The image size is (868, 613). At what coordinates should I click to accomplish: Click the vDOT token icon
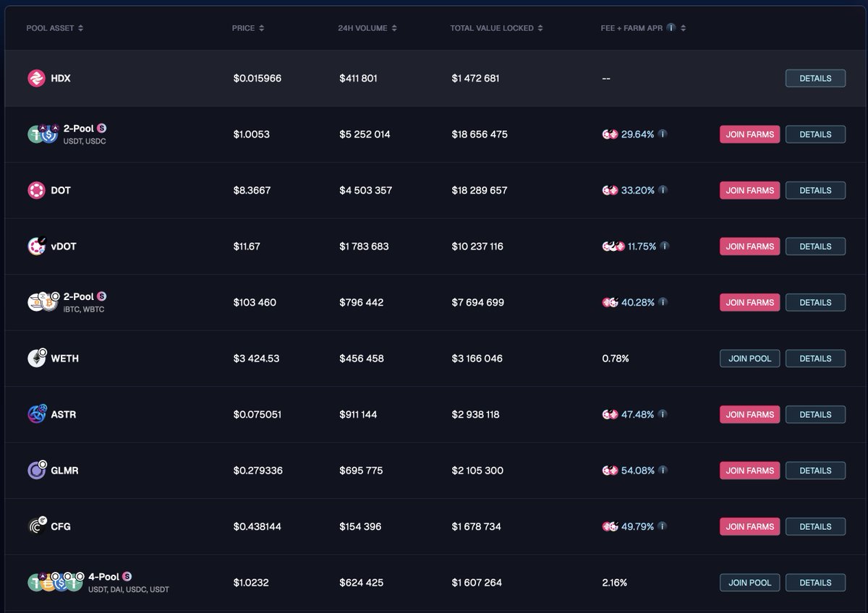tap(37, 246)
